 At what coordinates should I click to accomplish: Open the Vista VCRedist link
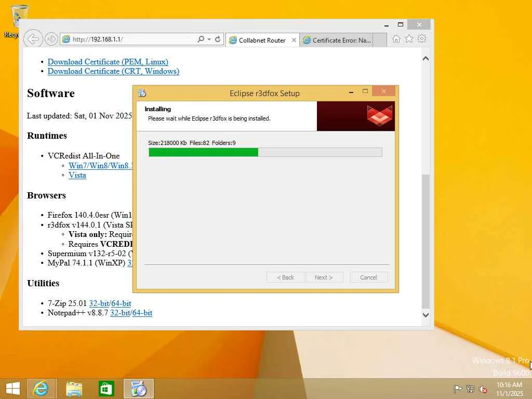pos(77,175)
